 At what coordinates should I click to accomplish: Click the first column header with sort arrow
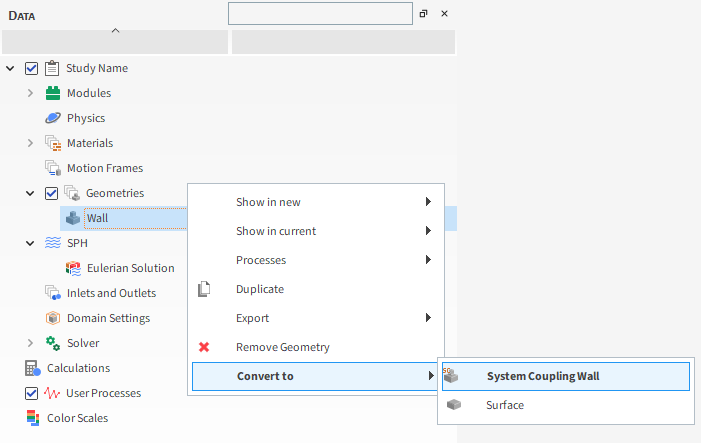[x=115, y=42]
